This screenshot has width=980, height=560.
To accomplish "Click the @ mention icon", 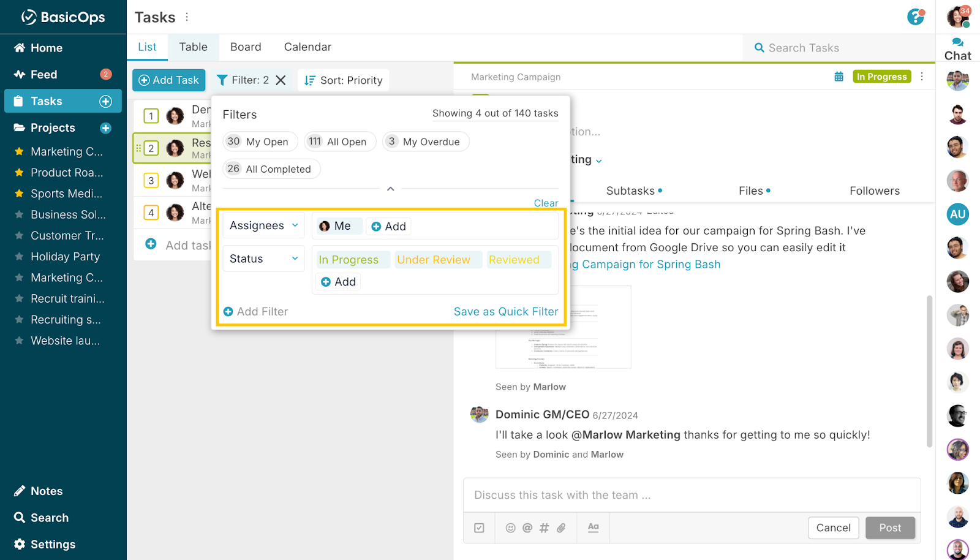I will 527,528.
